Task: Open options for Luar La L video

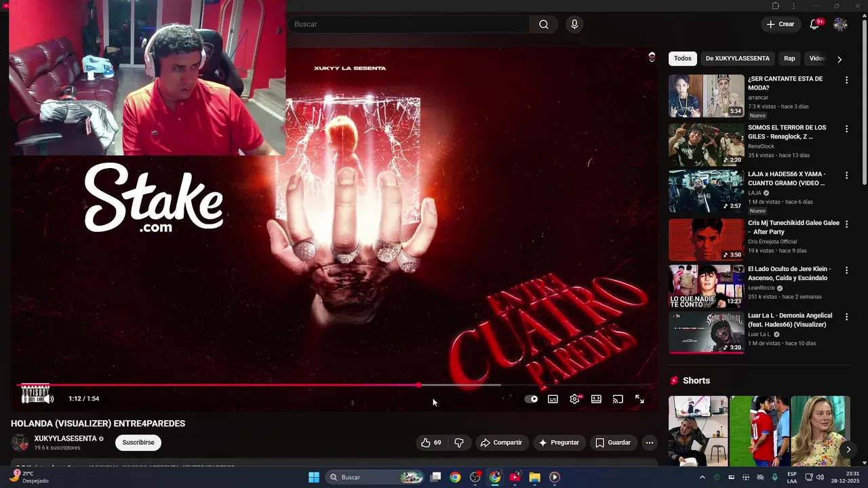Action: pyautogui.click(x=846, y=317)
